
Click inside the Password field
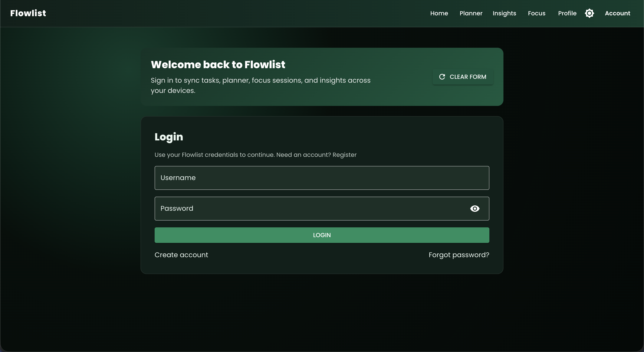pos(300,208)
